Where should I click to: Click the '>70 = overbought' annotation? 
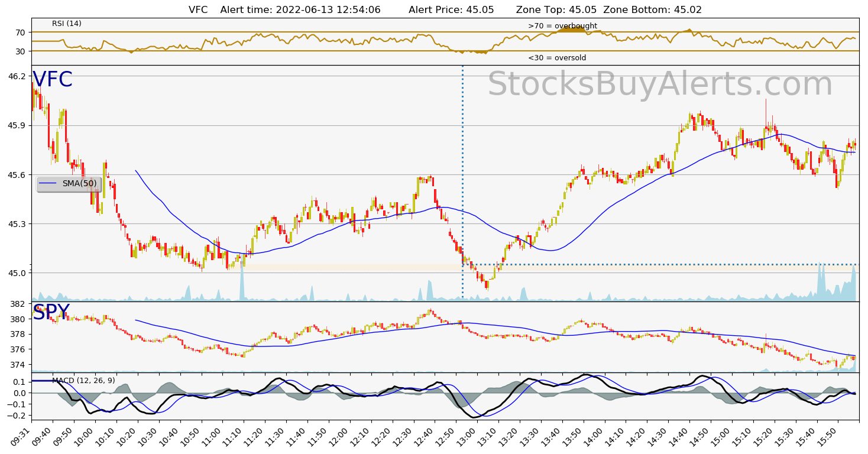coord(562,26)
